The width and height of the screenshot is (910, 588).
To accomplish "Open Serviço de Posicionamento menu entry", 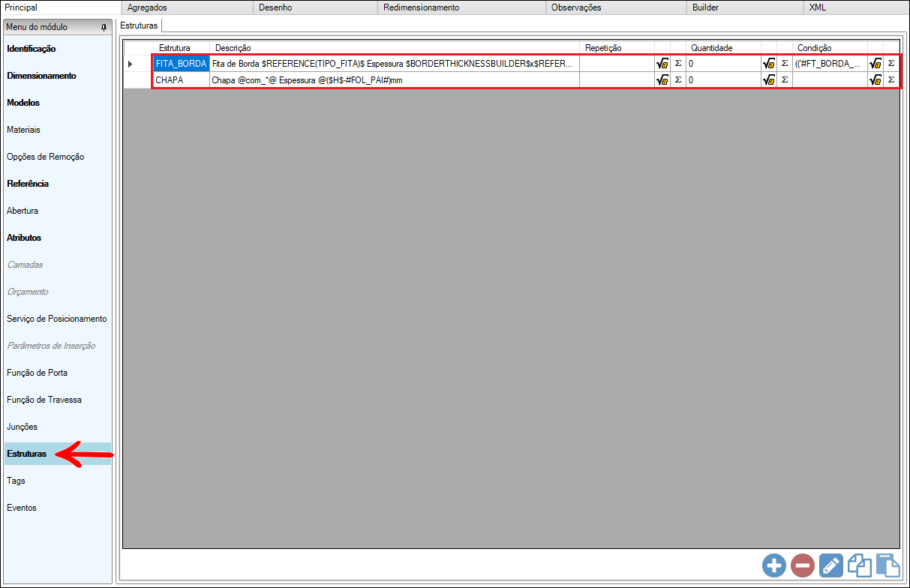I will point(58,319).
